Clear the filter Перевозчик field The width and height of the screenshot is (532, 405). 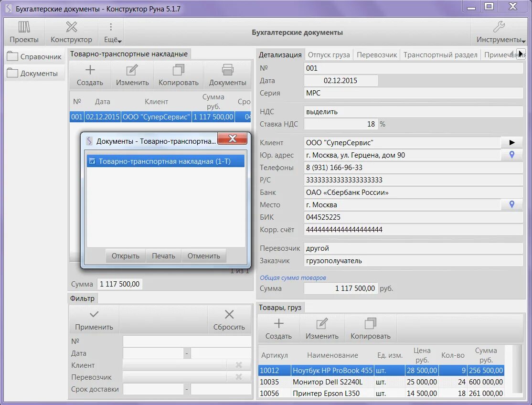(x=239, y=377)
